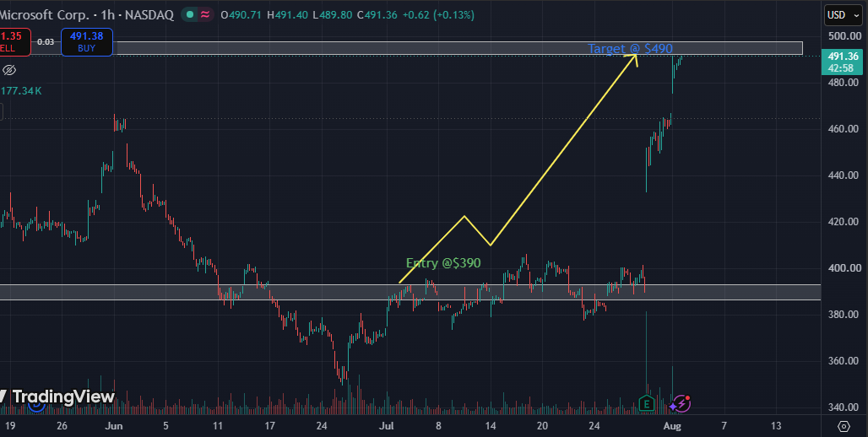Image resolution: width=868 pixels, height=437 pixels.
Task: Click the green market status dot indicator
Action: (190, 15)
